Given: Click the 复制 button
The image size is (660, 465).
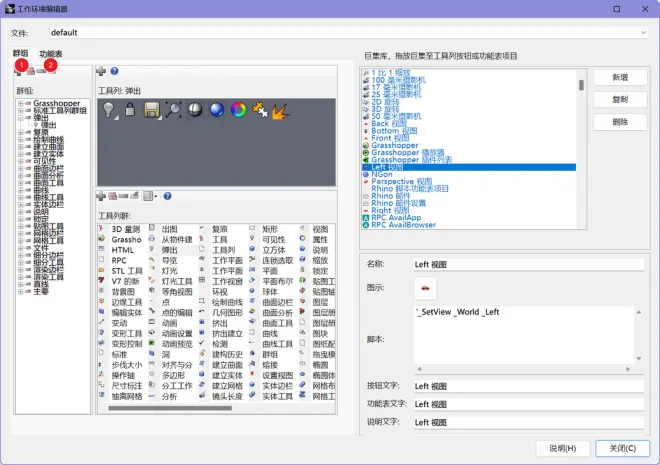Looking at the screenshot, I should (620, 100).
